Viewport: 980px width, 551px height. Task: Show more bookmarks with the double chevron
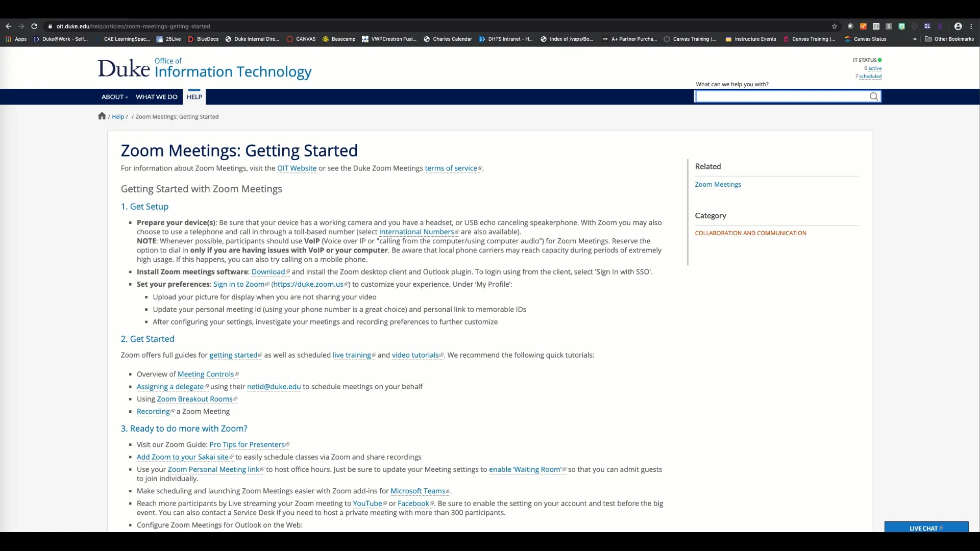(x=915, y=39)
